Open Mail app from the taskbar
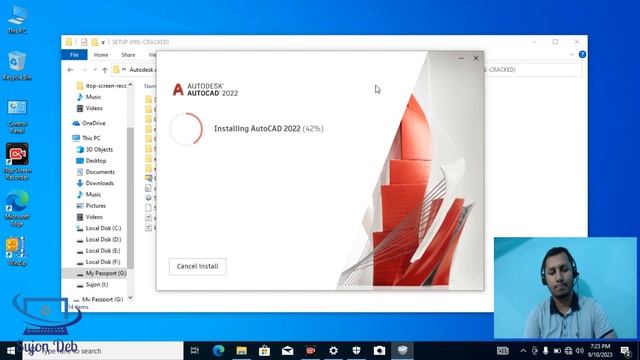Viewport: 640px width, 360px height. tap(288, 351)
